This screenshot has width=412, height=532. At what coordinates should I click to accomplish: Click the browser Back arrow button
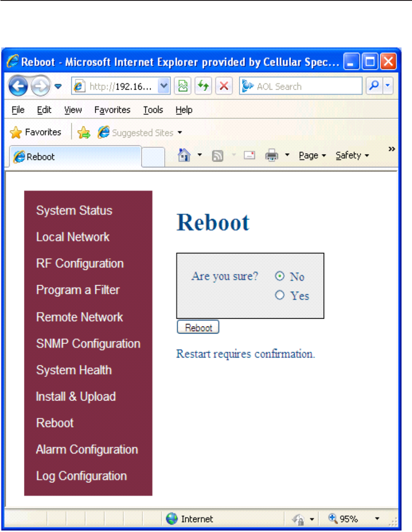(17, 86)
